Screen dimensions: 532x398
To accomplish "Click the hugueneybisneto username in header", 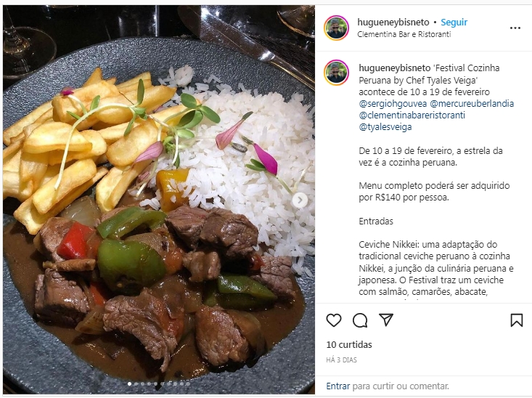I will (x=393, y=23).
